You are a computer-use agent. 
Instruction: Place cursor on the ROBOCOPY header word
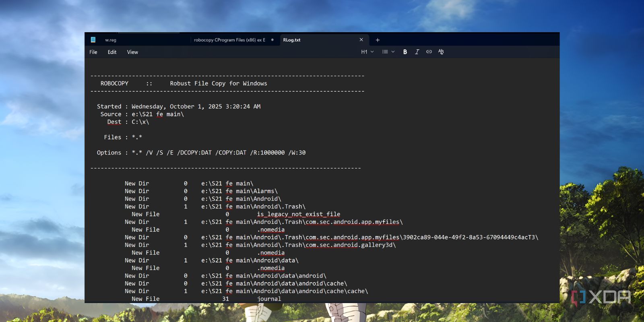pos(114,84)
